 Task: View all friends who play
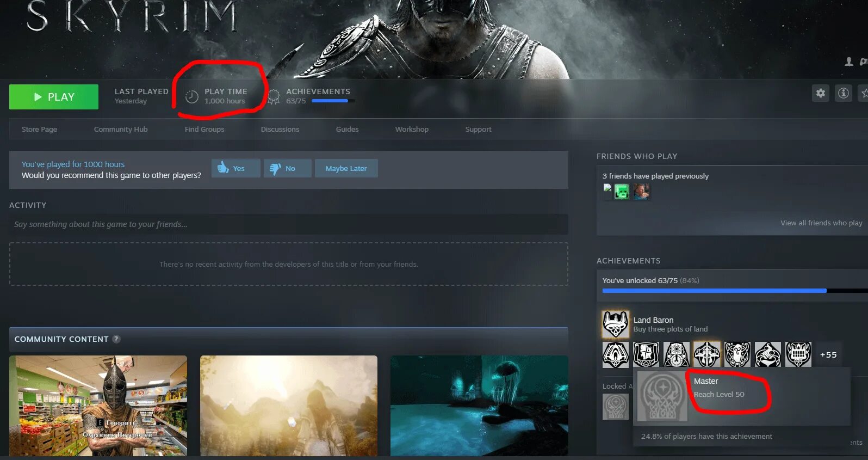coord(821,223)
